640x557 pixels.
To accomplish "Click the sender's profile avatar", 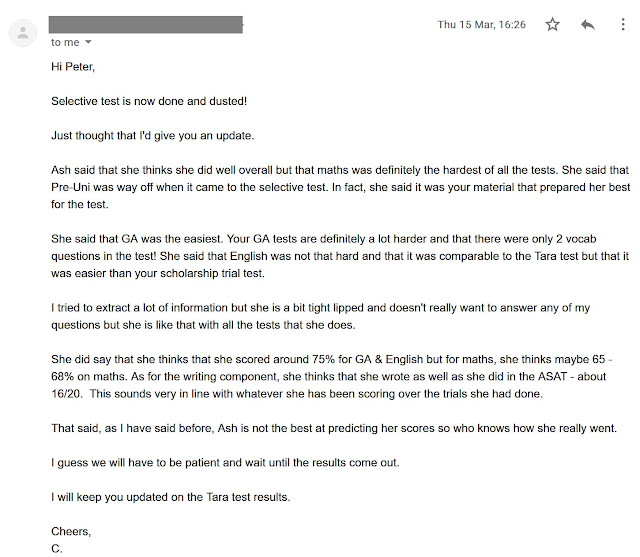I will 23,32.
